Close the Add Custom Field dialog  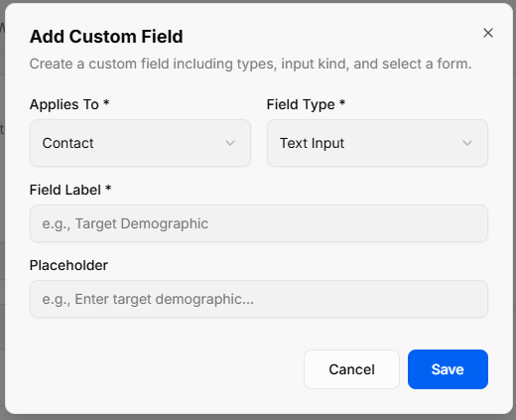click(x=488, y=33)
